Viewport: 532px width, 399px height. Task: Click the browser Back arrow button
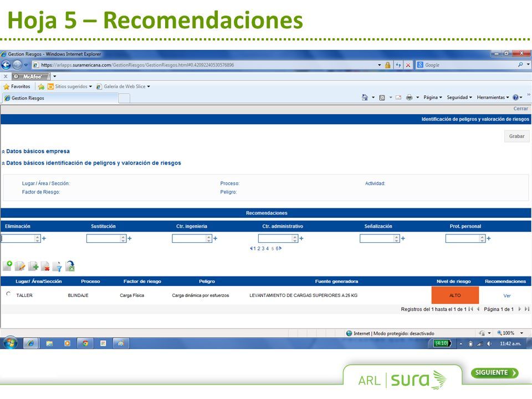(x=6, y=65)
